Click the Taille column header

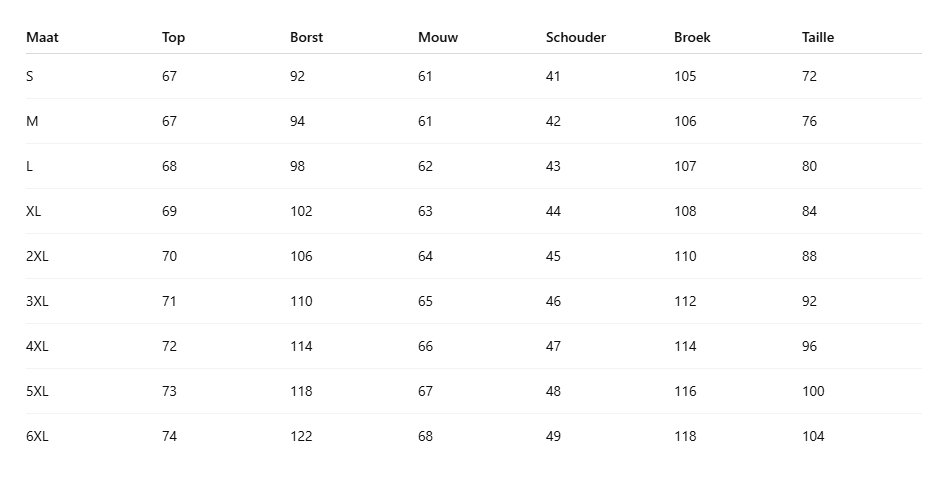(817, 37)
